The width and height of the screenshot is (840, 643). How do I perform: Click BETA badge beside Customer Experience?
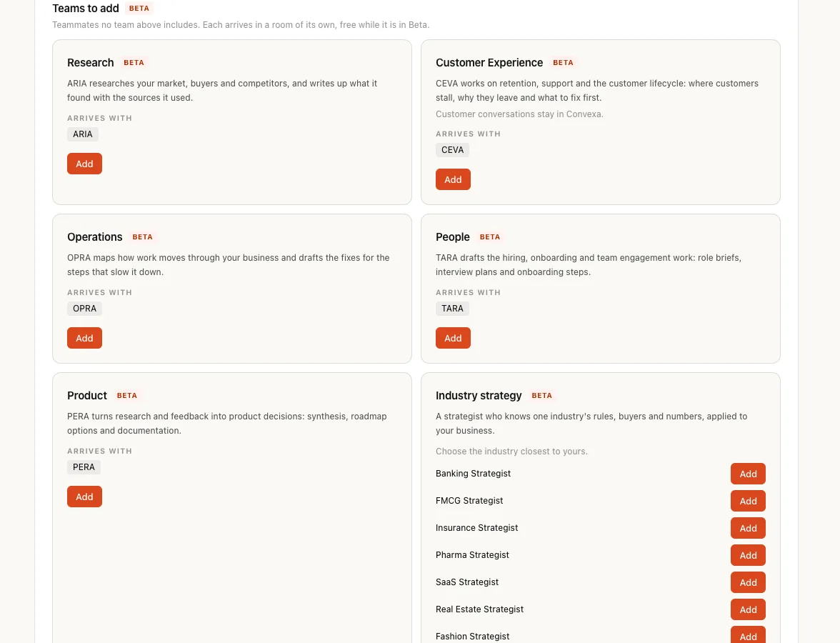563,63
